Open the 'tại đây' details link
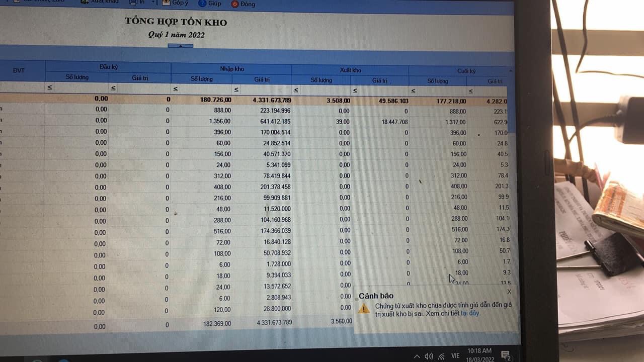Image resolution: width=644 pixels, height=362 pixels. click(x=470, y=313)
